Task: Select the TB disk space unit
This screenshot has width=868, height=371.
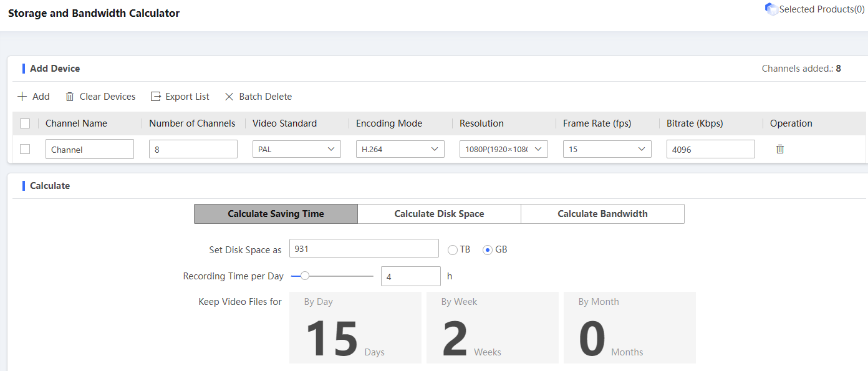Action: click(453, 249)
